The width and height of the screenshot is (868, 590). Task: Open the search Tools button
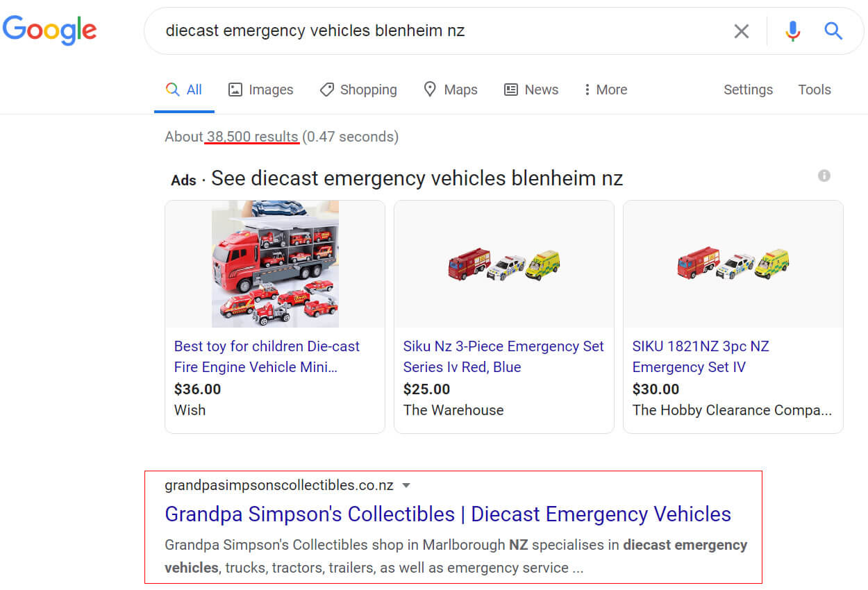coord(815,90)
